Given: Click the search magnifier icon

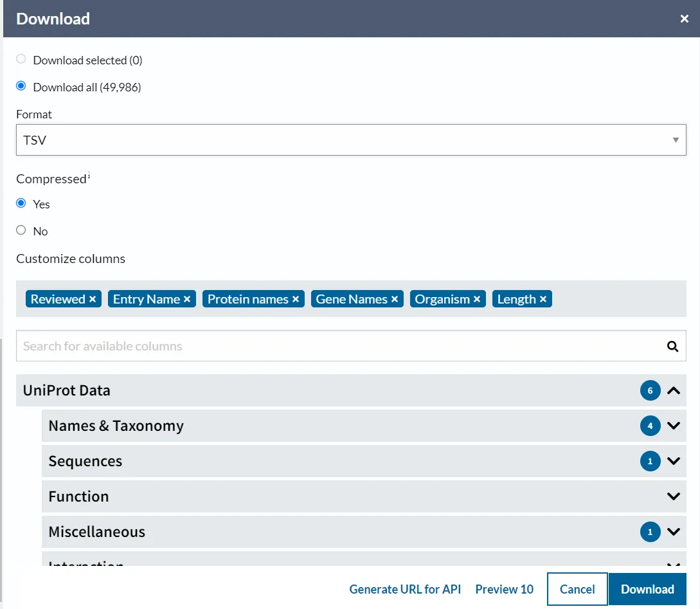Looking at the screenshot, I should pyautogui.click(x=672, y=347).
